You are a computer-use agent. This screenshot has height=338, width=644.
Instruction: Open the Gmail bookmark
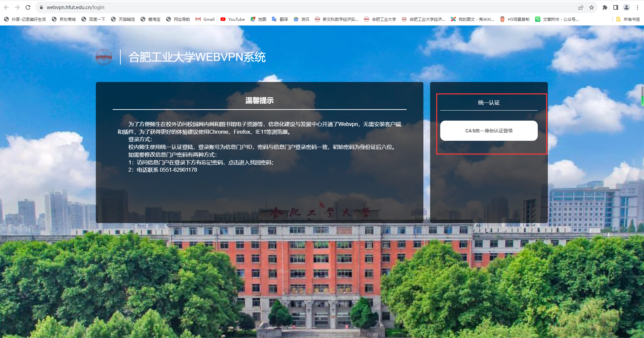tap(205, 19)
